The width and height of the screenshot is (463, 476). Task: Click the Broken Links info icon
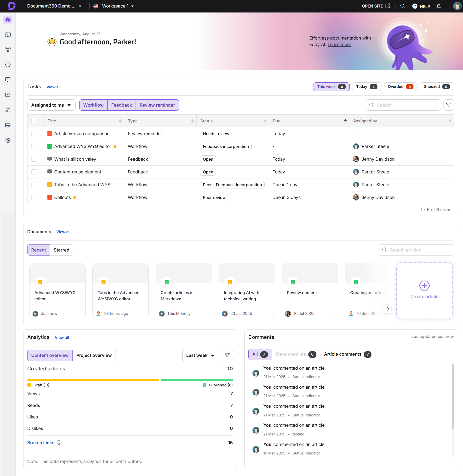(x=59, y=442)
